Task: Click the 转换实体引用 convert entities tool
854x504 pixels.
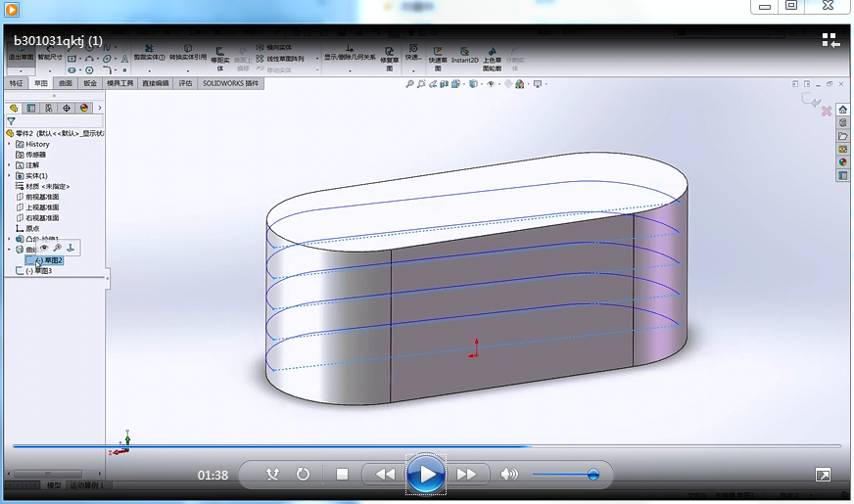Action: pyautogui.click(x=187, y=52)
